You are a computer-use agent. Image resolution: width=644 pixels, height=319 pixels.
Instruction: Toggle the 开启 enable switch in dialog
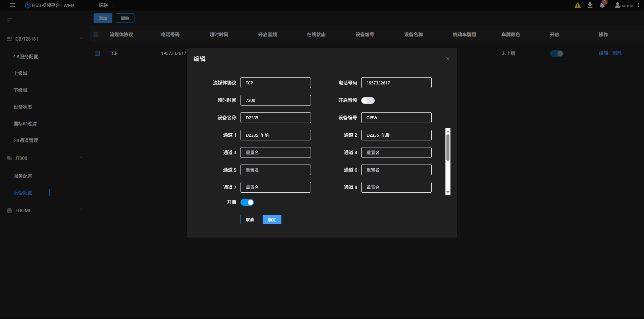(247, 202)
